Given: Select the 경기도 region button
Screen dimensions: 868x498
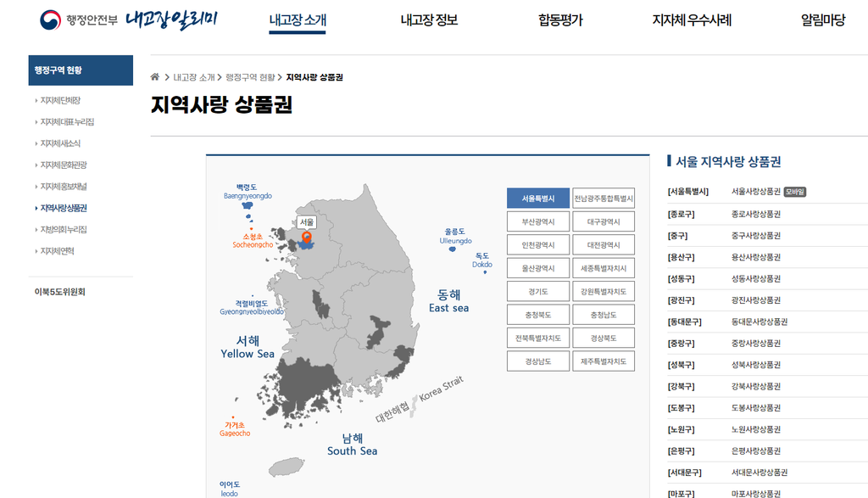Looking at the screenshot, I should click(x=538, y=291).
